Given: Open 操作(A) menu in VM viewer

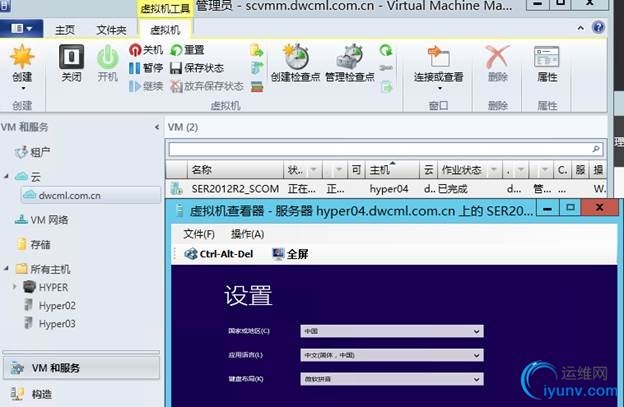Looking at the screenshot, I should pyautogui.click(x=248, y=234).
